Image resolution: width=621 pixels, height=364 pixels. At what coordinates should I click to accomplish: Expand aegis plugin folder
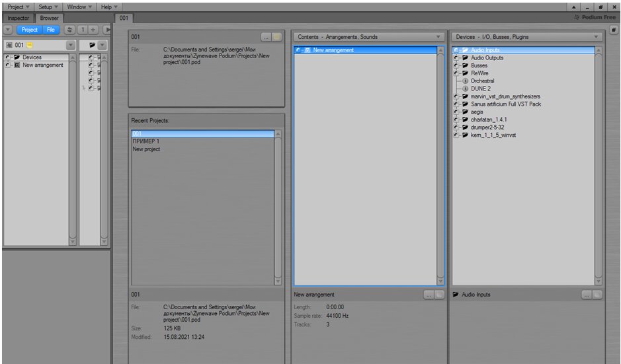[456, 112]
